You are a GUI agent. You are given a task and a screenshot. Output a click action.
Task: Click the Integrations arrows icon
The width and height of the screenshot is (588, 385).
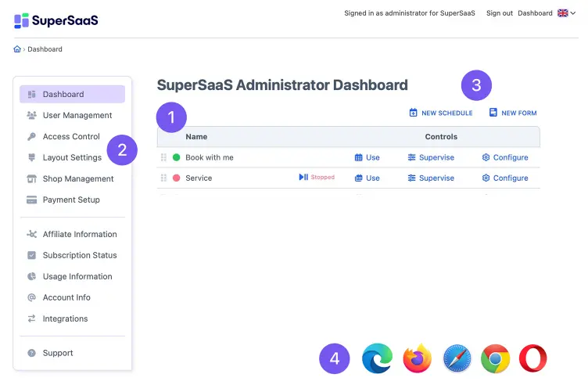pyautogui.click(x=31, y=318)
